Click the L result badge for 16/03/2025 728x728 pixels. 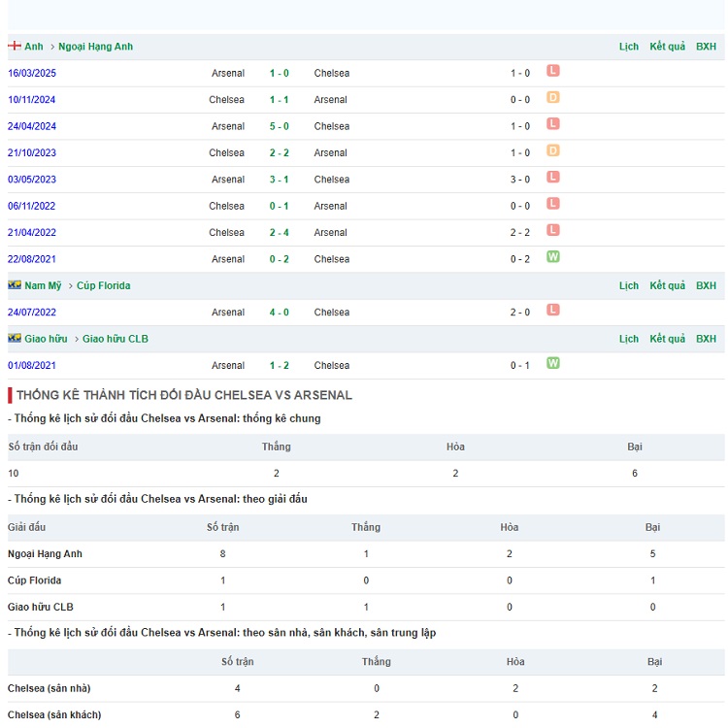[x=553, y=71]
